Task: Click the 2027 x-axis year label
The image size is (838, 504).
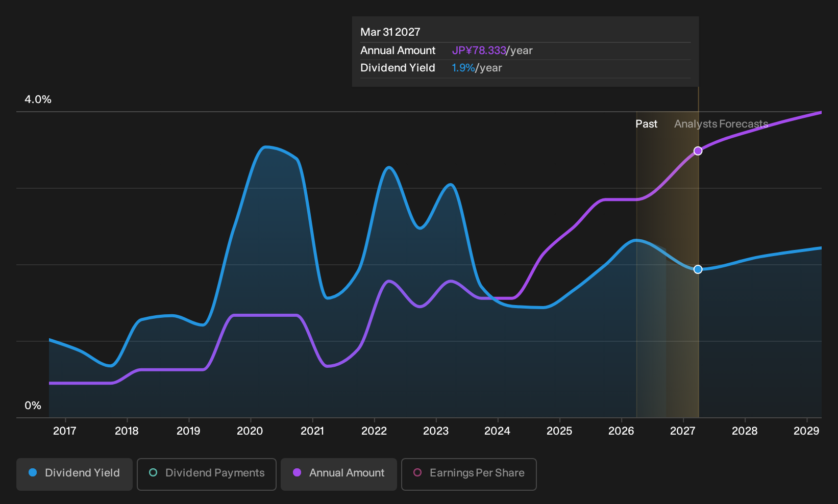Action: click(x=683, y=431)
